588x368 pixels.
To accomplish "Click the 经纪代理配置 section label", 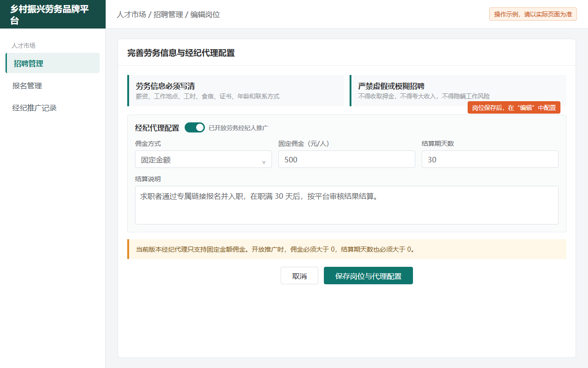I will 157,128.
